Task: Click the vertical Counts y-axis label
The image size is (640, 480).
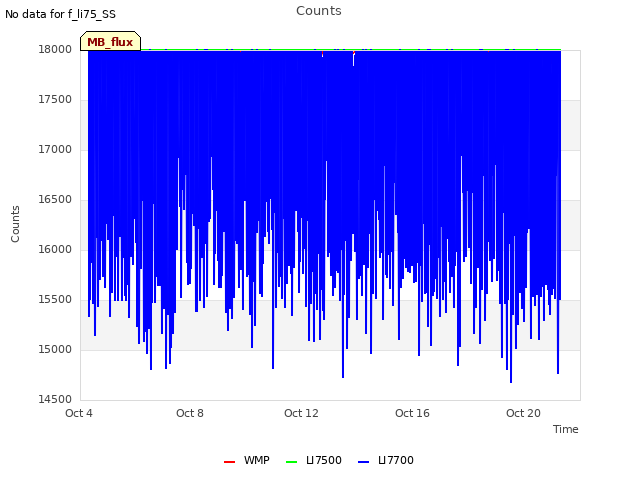Action: click(x=15, y=224)
